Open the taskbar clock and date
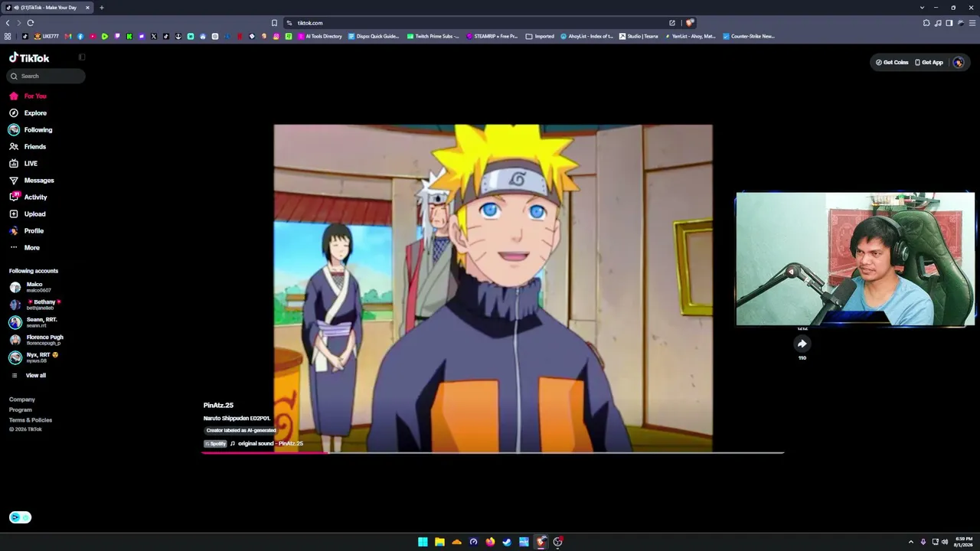The width and height of the screenshot is (980, 551). pyautogui.click(x=964, y=542)
